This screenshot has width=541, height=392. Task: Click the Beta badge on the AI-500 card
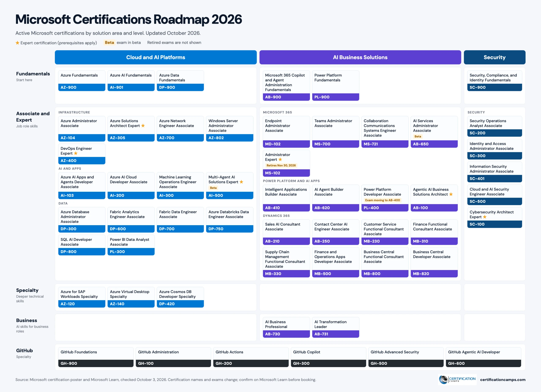(x=213, y=188)
